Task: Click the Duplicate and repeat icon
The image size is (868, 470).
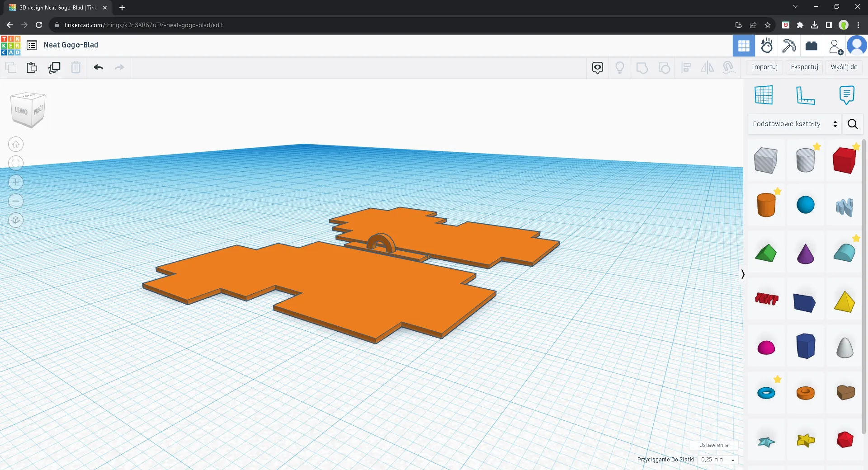Action: (54, 68)
